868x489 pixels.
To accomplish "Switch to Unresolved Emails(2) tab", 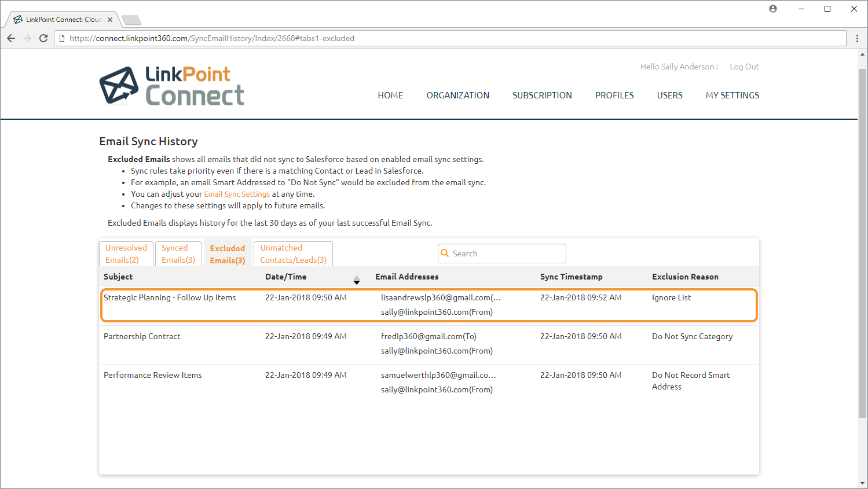I will pos(126,254).
